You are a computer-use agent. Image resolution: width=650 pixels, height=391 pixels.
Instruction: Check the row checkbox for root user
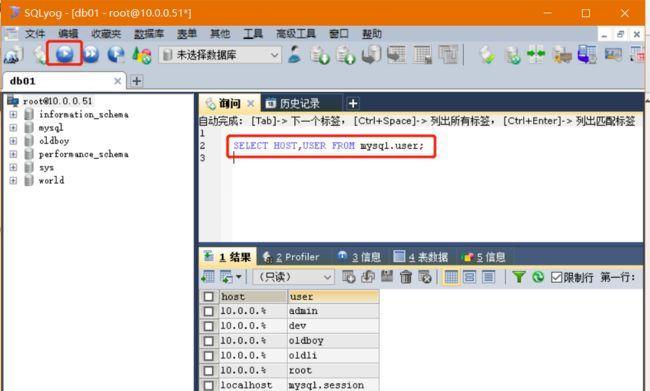[x=209, y=371]
